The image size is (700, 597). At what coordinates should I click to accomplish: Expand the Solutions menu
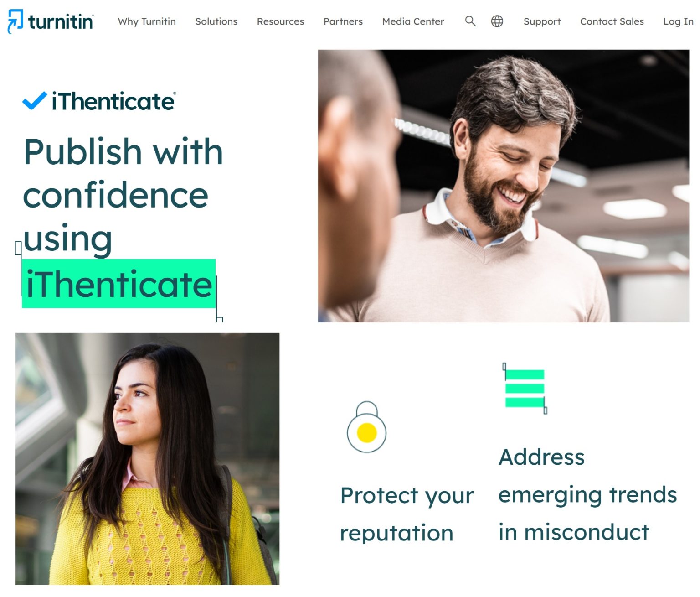[216, 21]
